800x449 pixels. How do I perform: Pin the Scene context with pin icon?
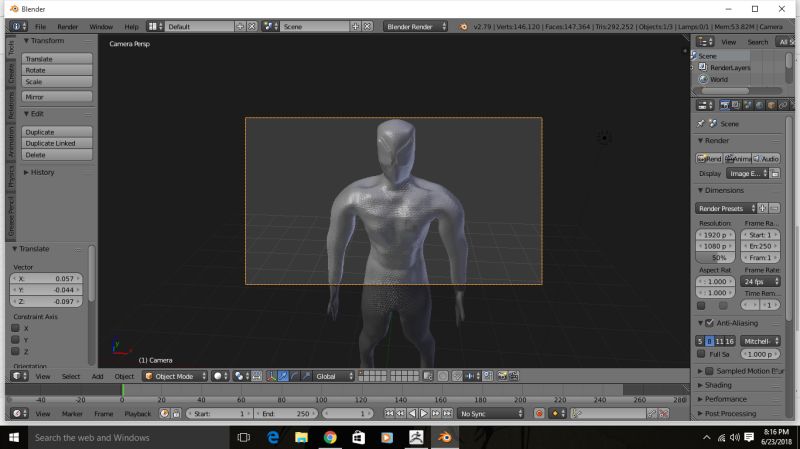(x=701, y=123)
